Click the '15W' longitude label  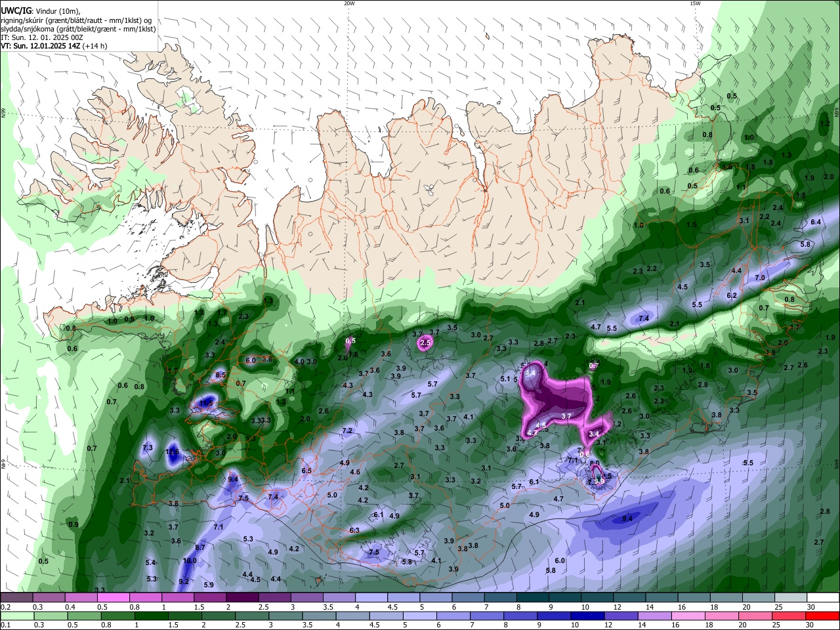tap(695, 3)
